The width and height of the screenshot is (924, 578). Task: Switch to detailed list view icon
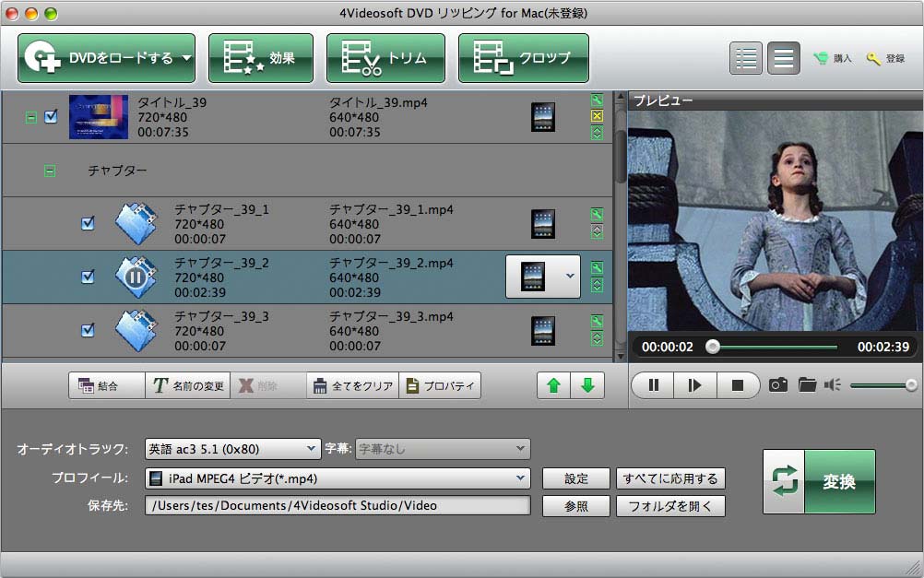[x=745, y=58]
